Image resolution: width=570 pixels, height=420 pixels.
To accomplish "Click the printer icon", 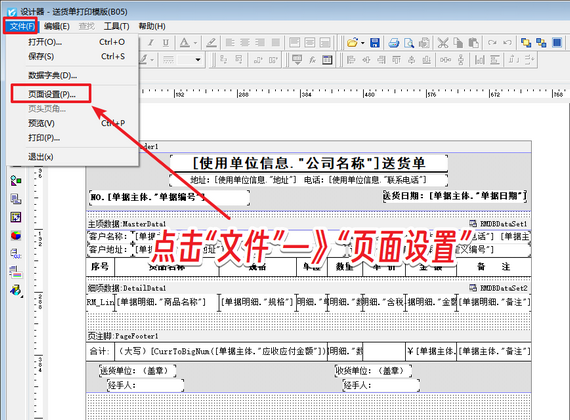I will pos(394,43).
